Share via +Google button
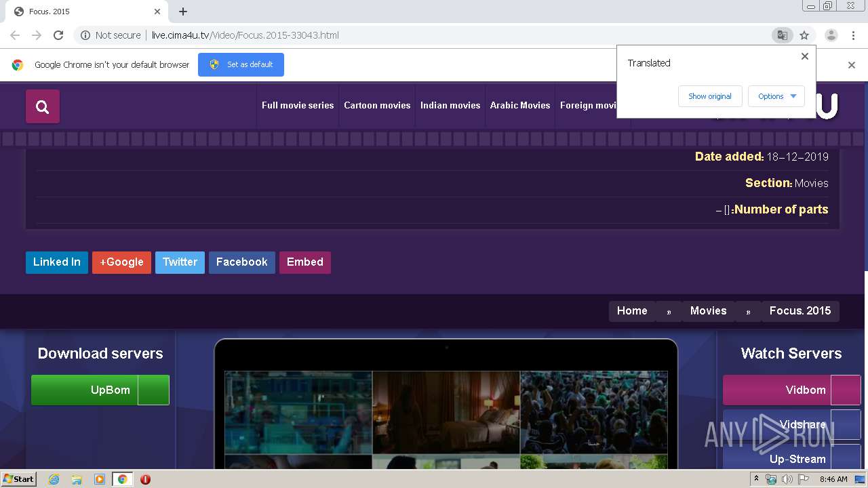868x488 pixels. click(x=121, y=262)
